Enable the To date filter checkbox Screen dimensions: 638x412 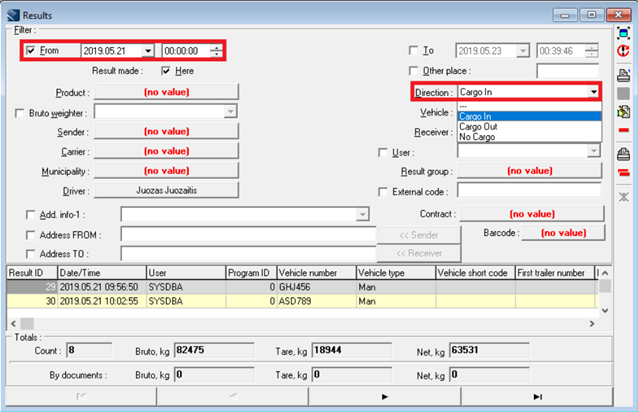point(413,50)
